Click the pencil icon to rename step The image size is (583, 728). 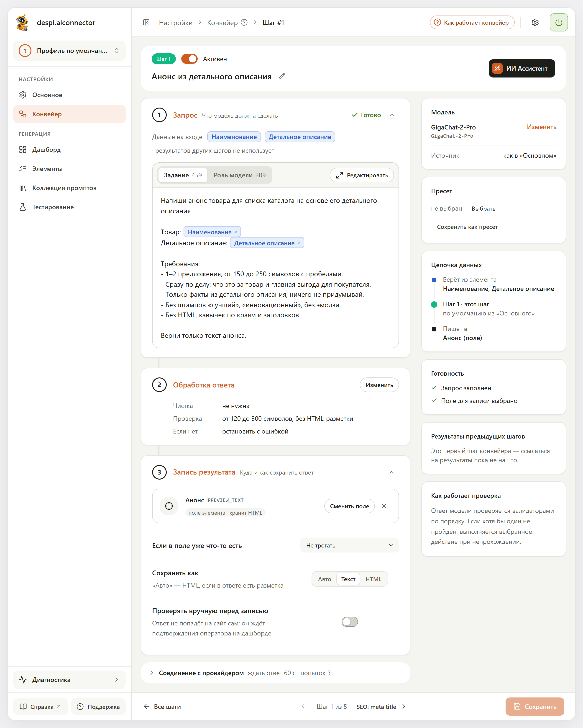(282, 76)
